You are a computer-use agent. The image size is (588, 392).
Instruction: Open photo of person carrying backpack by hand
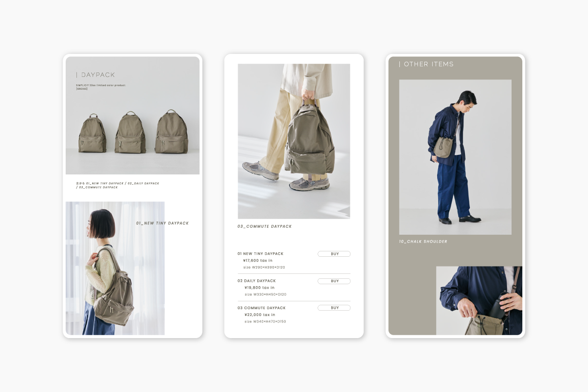click(294, 141)
